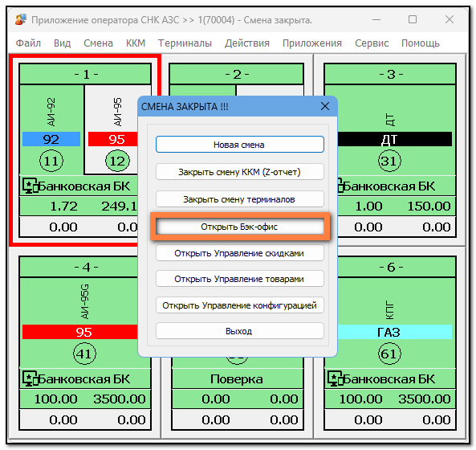Open the 'Действия' menu
The image size is (476, 450).
pyautogui.click(x=247, y=43)
